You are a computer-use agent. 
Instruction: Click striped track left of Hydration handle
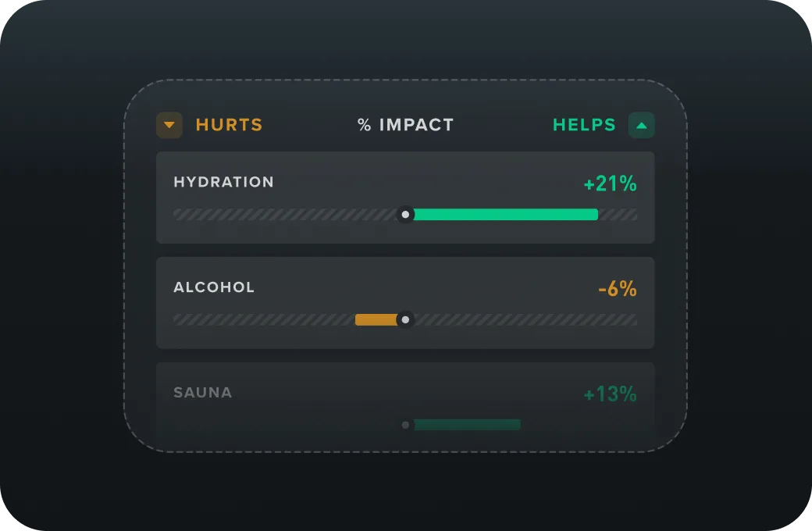pos(285,215)
